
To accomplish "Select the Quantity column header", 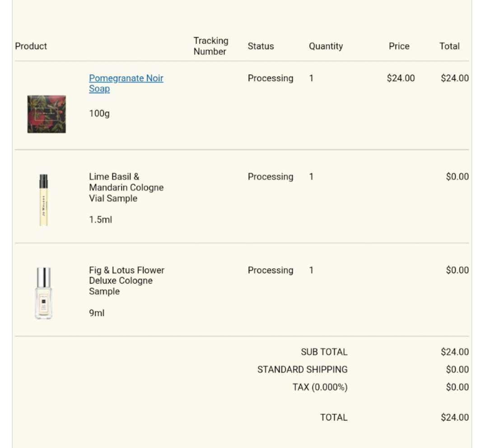I will (x=326, y=46).
